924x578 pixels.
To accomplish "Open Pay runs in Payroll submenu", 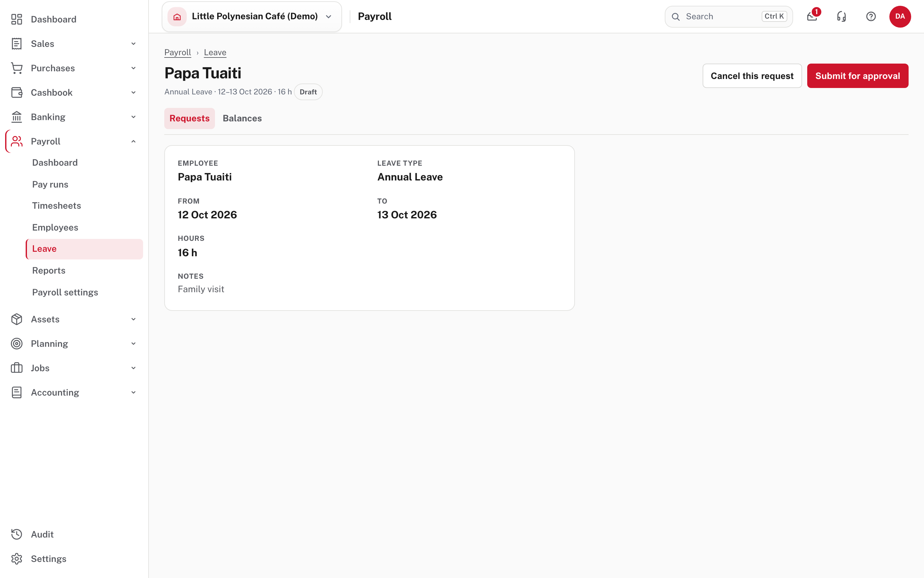I will pos(84,184).
